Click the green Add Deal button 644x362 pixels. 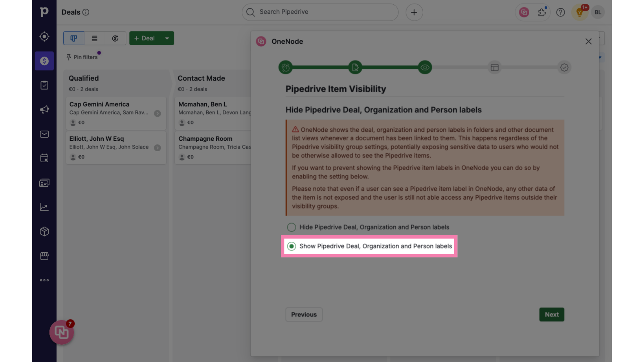click(x=145, y=38)
